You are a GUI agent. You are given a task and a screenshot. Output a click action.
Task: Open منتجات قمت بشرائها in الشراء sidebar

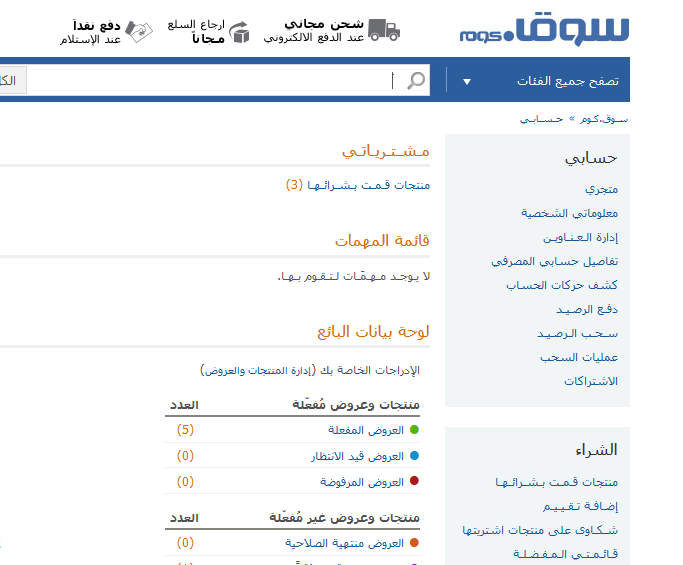coord(556,482)
